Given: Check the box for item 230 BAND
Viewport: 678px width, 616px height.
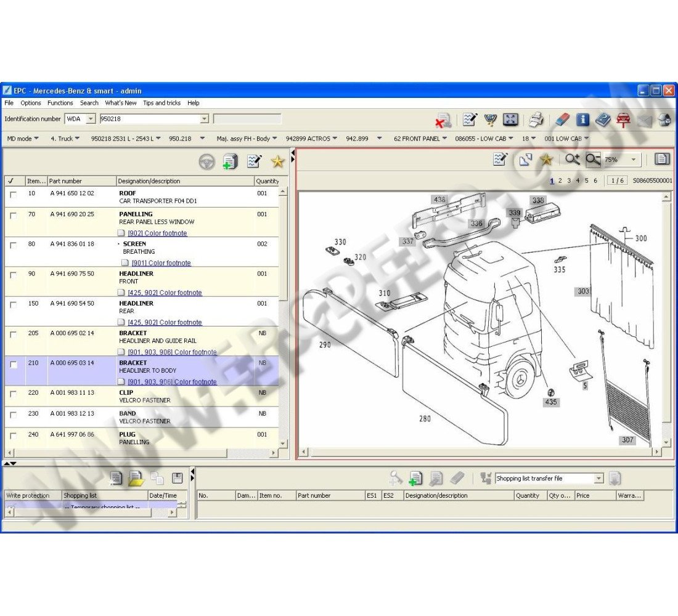Looking at the screenshot, I should [14, 415].
